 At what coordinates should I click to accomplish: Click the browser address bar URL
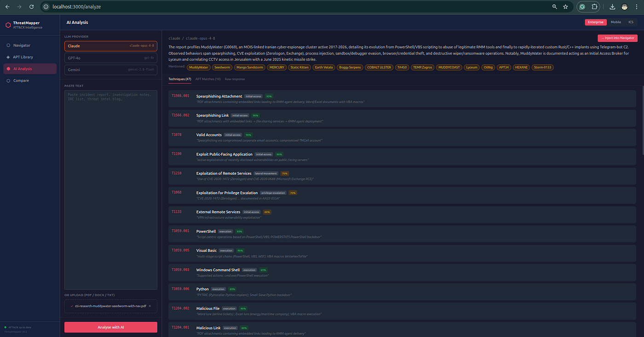(77, 7)
